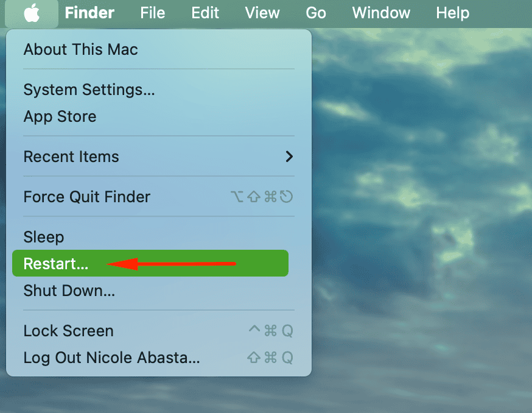Click the Apple logo menu icon

pyautogui.click(x=32, y=13)
